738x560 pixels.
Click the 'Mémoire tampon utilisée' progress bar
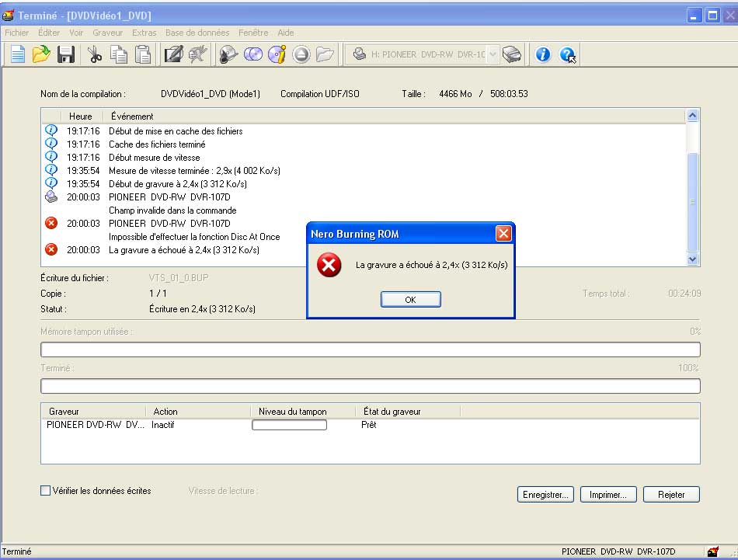(371, 350)
